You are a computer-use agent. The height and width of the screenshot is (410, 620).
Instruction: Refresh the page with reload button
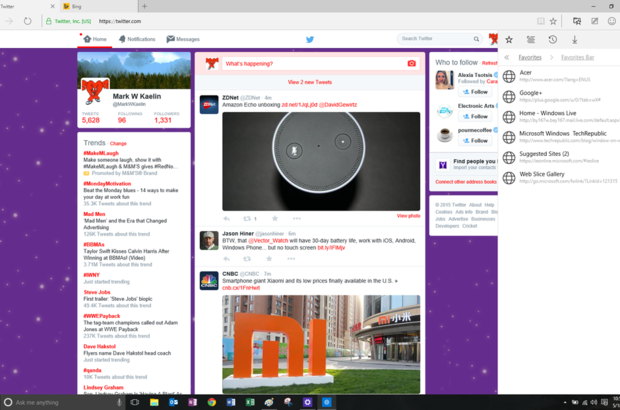click(x=26, y=20)
